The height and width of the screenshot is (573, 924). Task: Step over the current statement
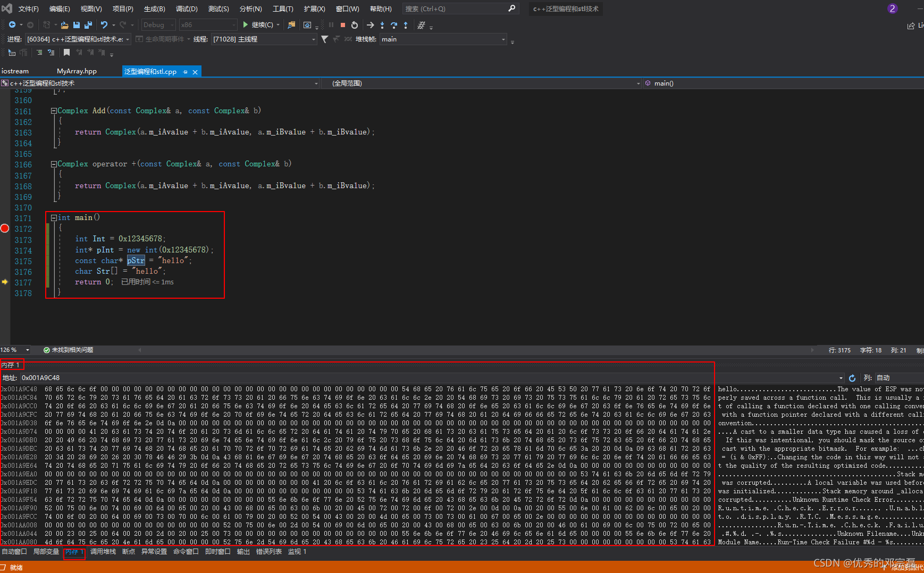coord(394,25)
